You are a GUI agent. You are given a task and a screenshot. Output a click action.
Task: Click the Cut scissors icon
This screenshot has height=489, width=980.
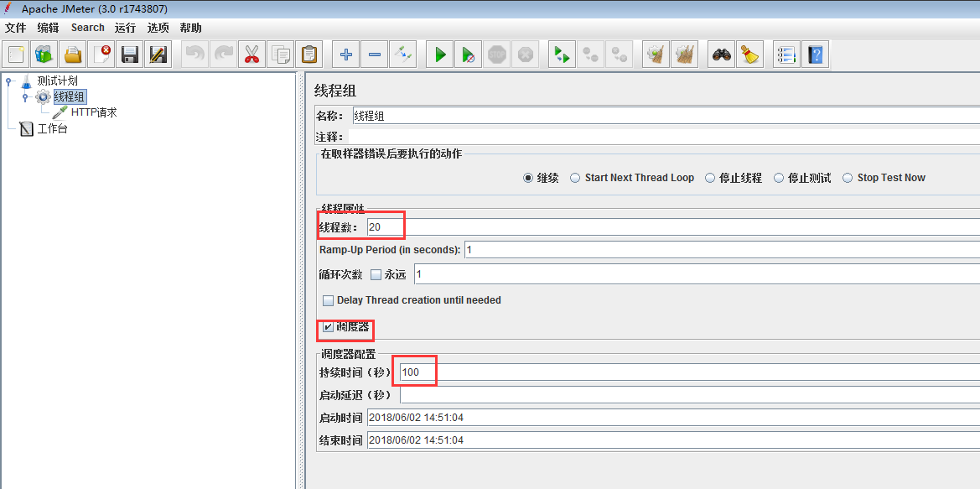click(251, 55)
